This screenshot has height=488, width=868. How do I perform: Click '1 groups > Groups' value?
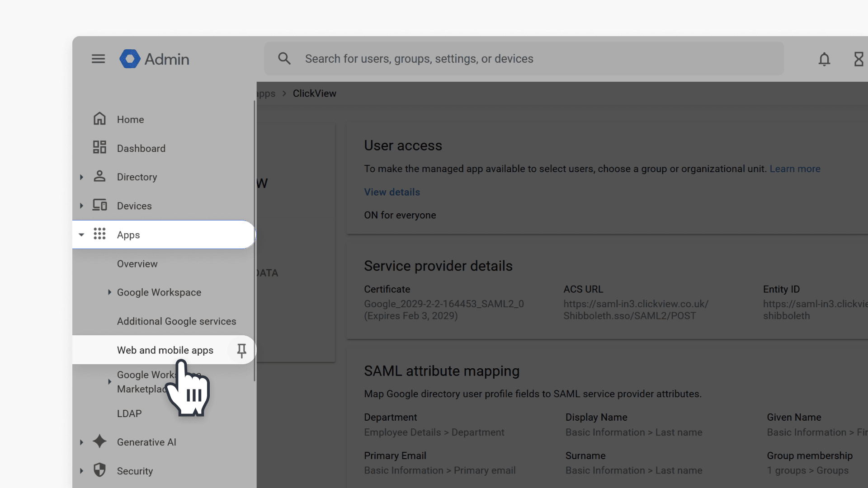[x=807, y=470]
